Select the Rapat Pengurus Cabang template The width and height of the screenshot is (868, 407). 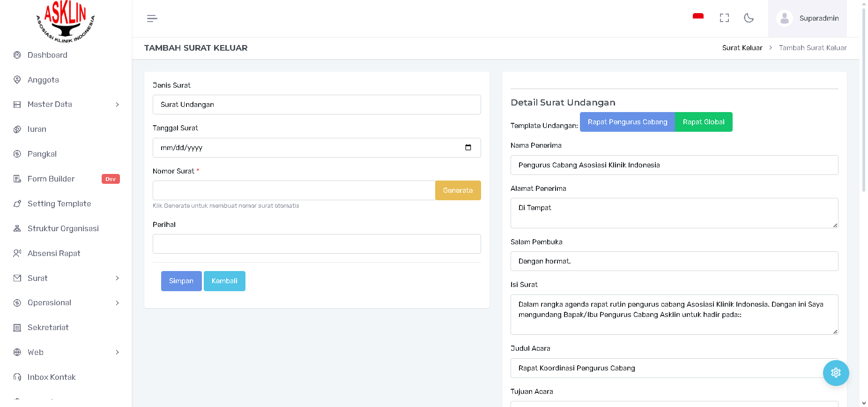[x=627, y=122]
